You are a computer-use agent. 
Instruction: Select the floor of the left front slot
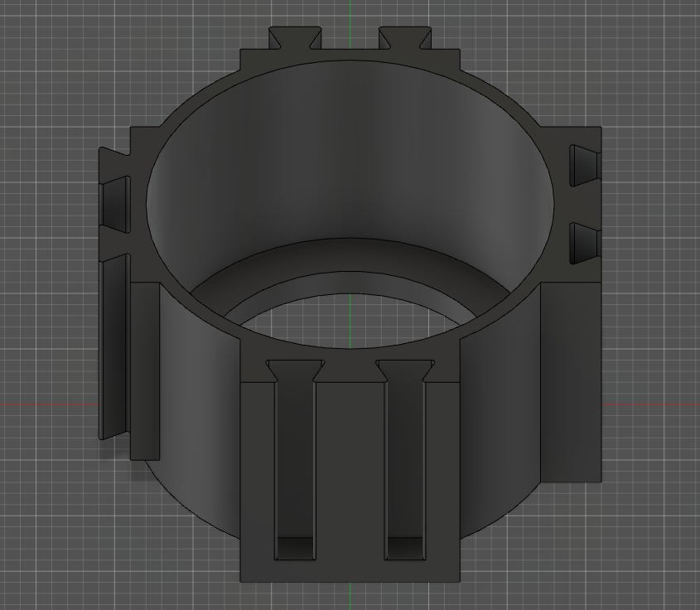[295, 549]
